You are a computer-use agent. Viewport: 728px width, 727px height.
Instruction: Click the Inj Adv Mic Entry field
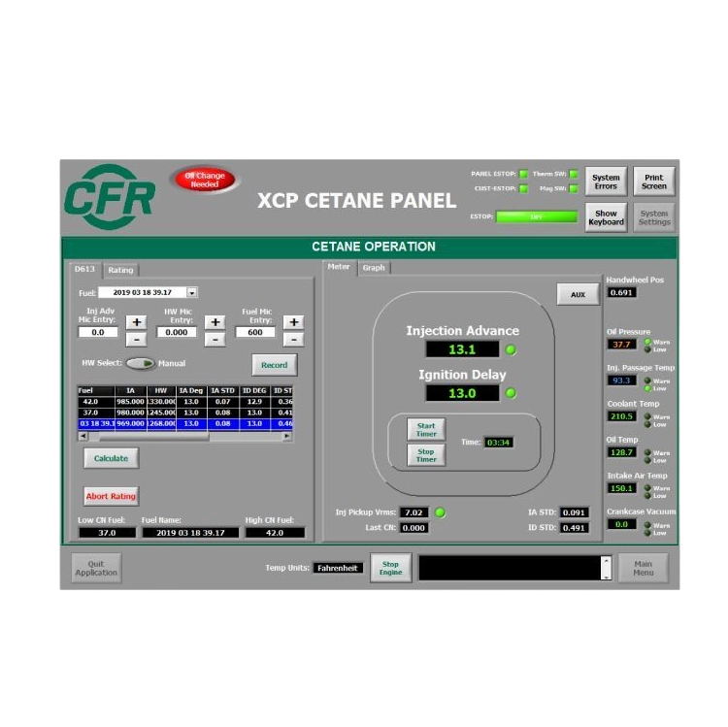pos(98,332)
